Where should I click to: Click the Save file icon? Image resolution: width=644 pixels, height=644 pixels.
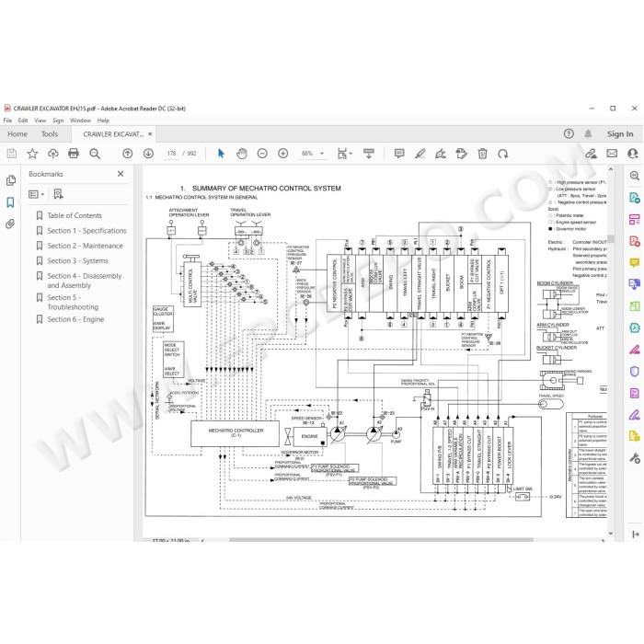pyautogui.click(x=12, y=154)
